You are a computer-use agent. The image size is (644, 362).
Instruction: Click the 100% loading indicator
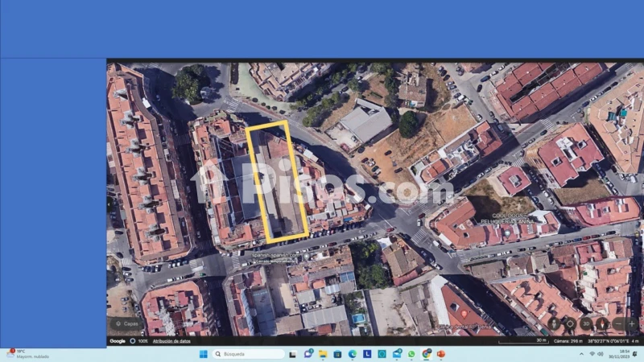(138, 341)
